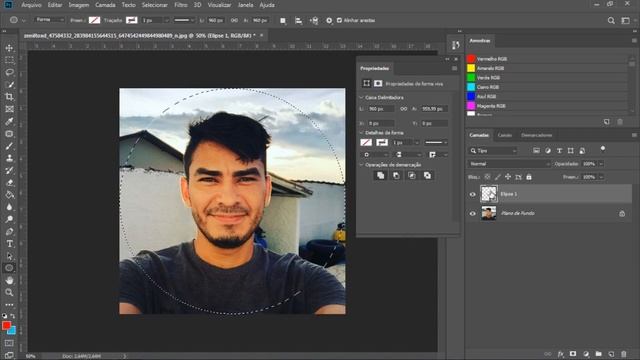Screen dimensions: 640x360
Task: Select the Lasso tool
Action: click(x=9, y=72)
